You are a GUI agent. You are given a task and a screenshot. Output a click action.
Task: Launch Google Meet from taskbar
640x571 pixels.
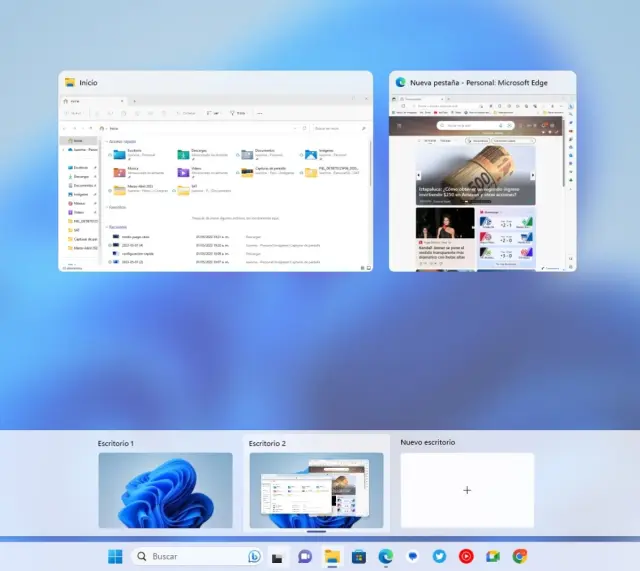click(493, 556)
